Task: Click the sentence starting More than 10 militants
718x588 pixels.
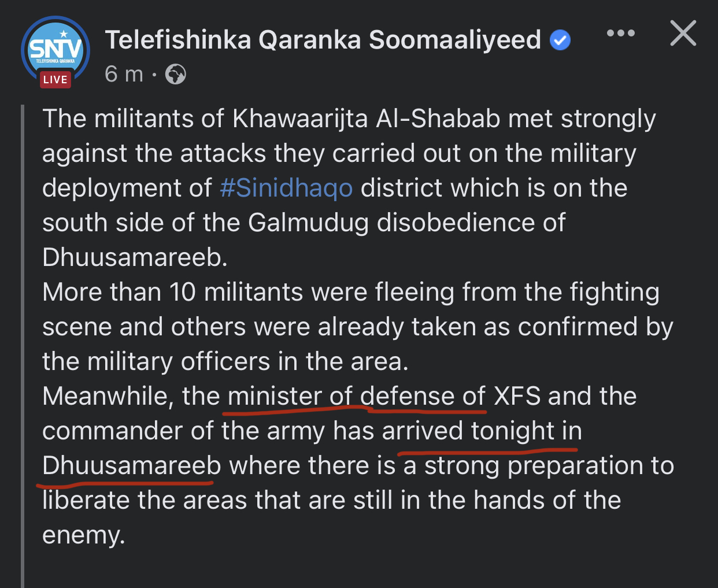Action: click(357, 327)
